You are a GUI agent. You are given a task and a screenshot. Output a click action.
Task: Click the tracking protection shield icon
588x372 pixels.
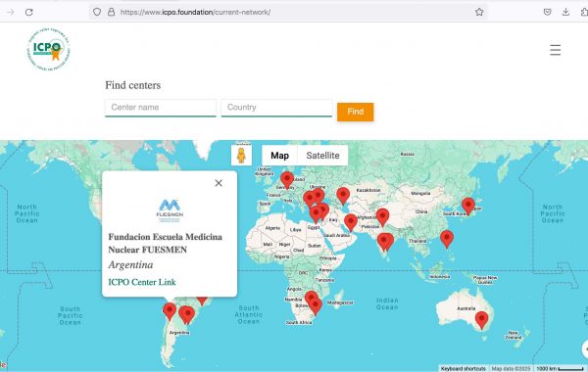point(97,12)
